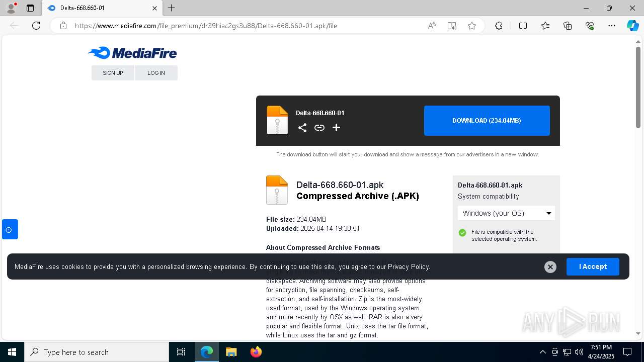Click the site information lock icon
This screenshot has height=362, width=644.
63,26
